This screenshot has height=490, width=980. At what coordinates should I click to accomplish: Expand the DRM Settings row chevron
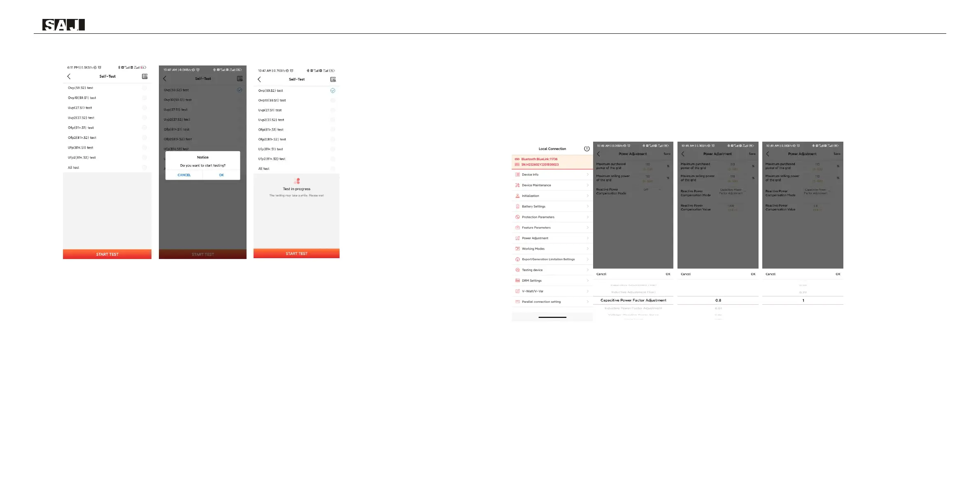click(x=588, y=280)
